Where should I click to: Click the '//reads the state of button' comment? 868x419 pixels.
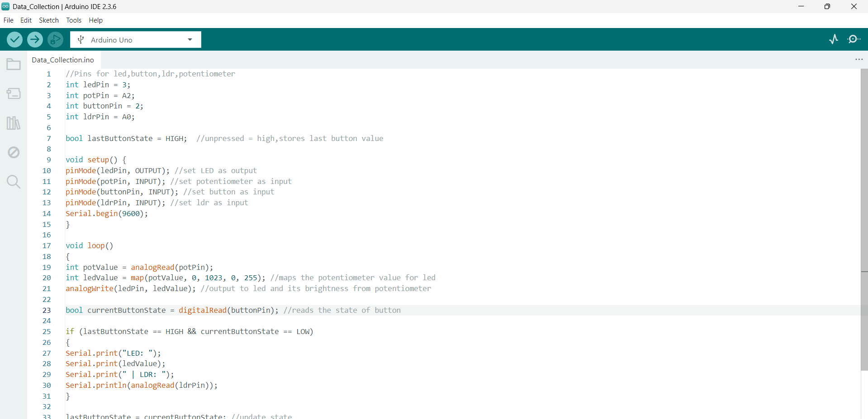coord(342,311)
